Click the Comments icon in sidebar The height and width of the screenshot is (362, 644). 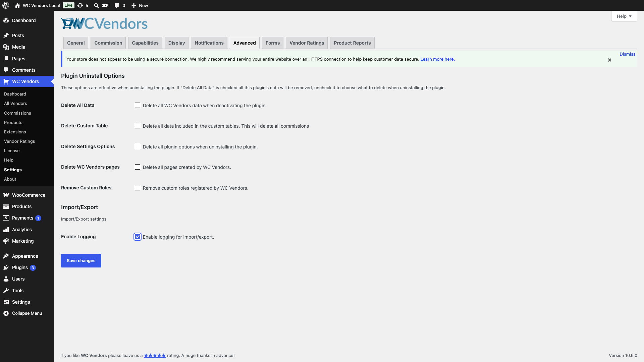(x=6, y=70)
